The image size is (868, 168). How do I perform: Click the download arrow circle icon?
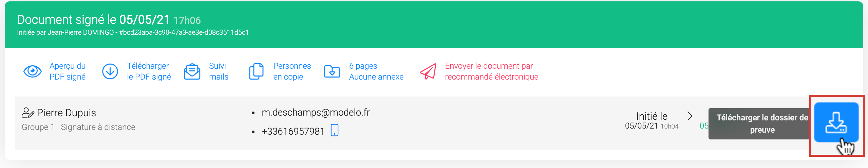tap(110, 71)
